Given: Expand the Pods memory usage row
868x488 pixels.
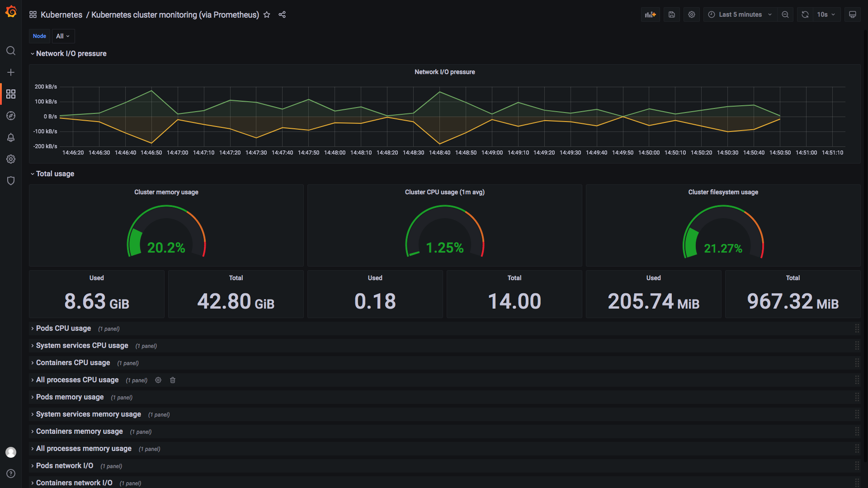Looking at the screenshot, I should pyautogui.click(x=67, y=397).
